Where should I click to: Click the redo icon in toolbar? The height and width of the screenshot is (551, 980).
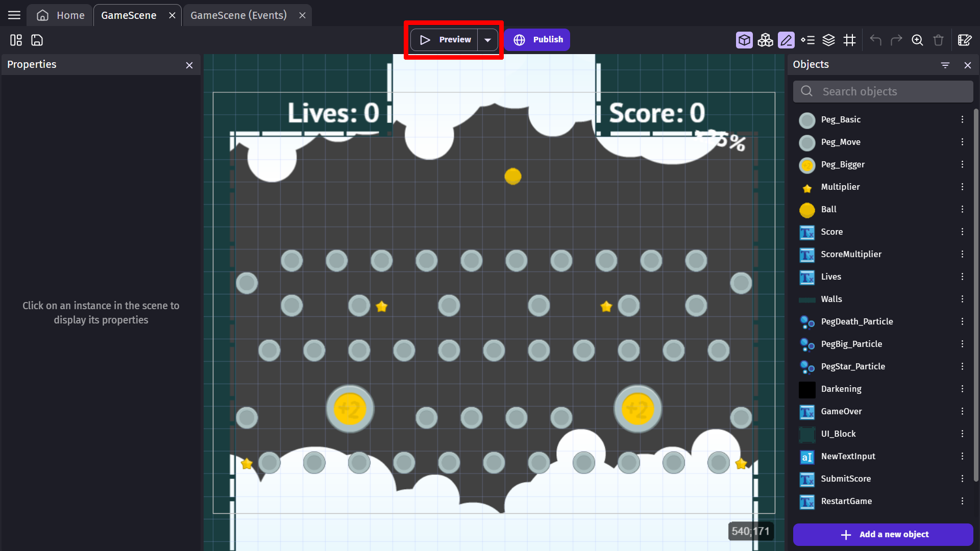point(896,40)
